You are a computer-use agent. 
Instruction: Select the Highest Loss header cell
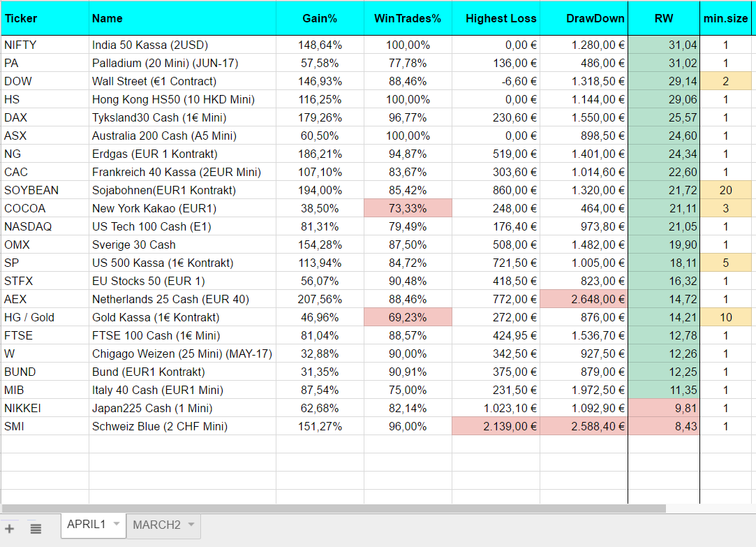tap(496, 18)
